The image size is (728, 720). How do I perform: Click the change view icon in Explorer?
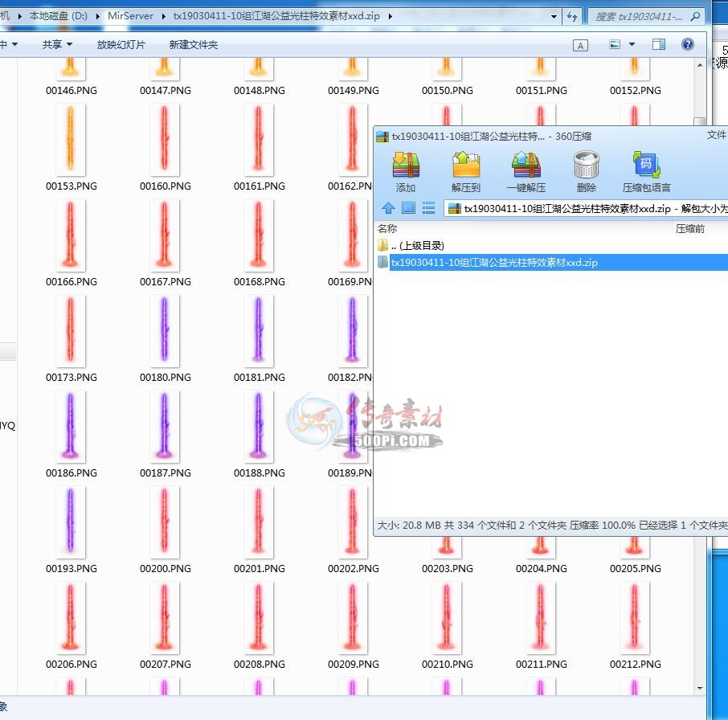[x=615, y=44]
